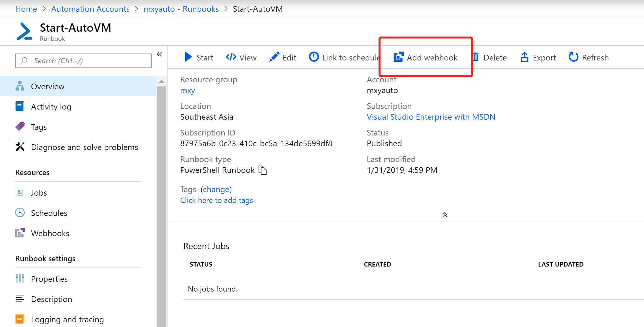Image resolution: width=644 pixels, height=327 pixels.
Task: Click the Logging and tracing orange icon
Action: click(20, 319)
